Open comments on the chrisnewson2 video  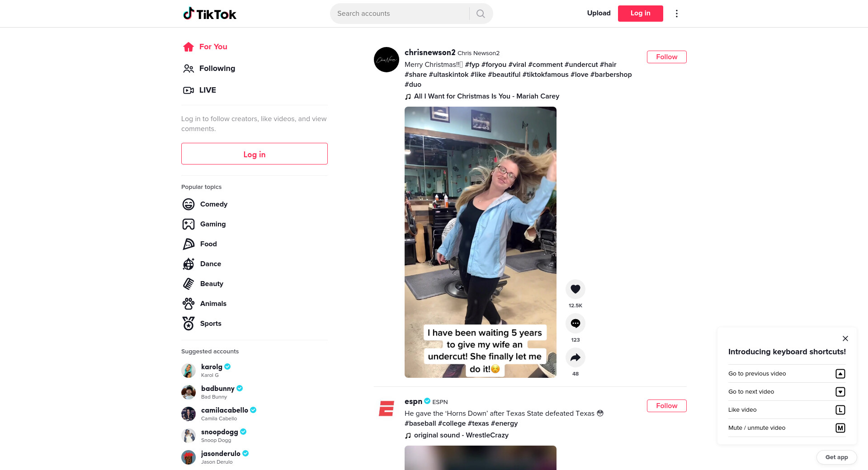[575, 324]
